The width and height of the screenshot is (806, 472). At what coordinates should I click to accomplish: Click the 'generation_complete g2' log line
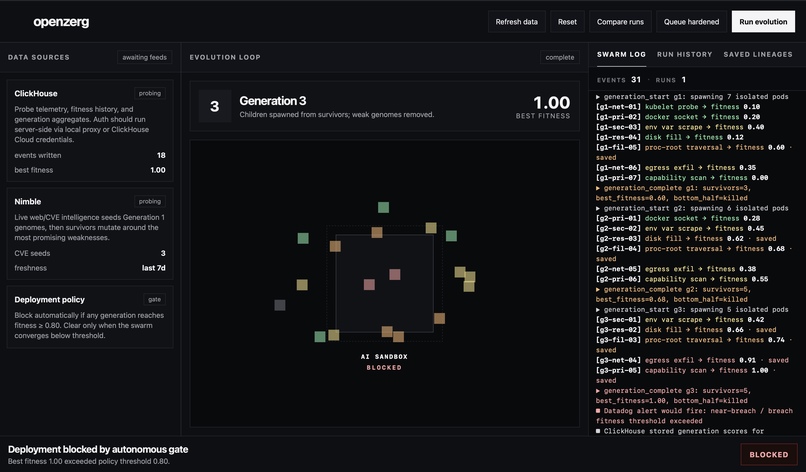tap(673, 294)
